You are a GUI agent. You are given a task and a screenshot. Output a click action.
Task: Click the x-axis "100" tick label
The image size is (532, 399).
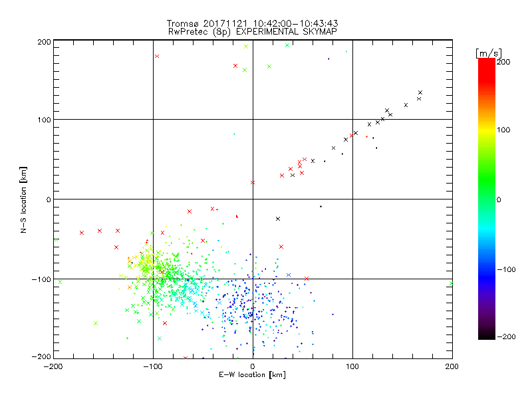352,366
